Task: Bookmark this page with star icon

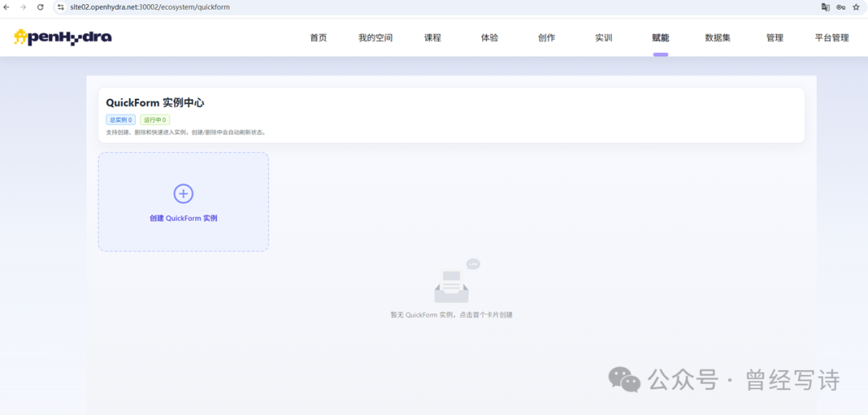Action: (x=857, y=7)
